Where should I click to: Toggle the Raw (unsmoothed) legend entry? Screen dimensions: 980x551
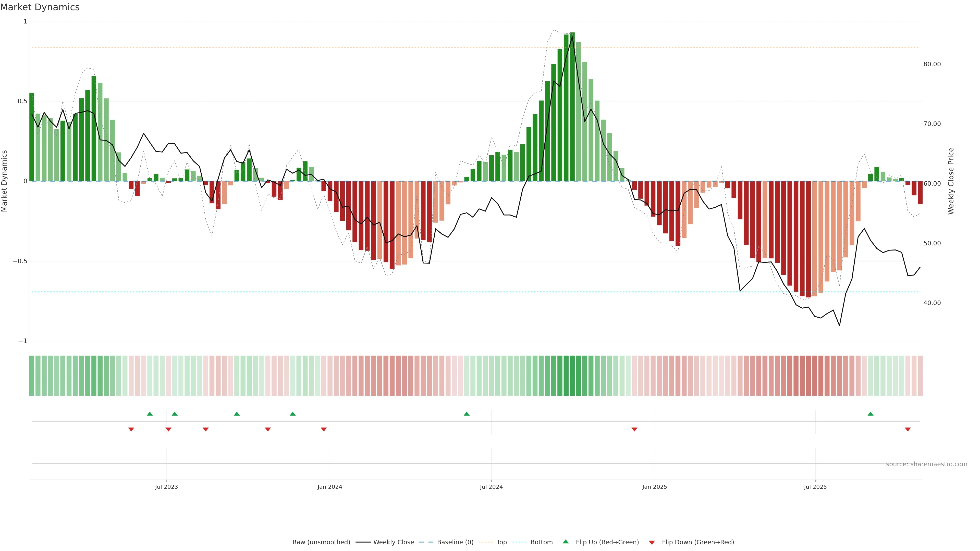(321, 542)
